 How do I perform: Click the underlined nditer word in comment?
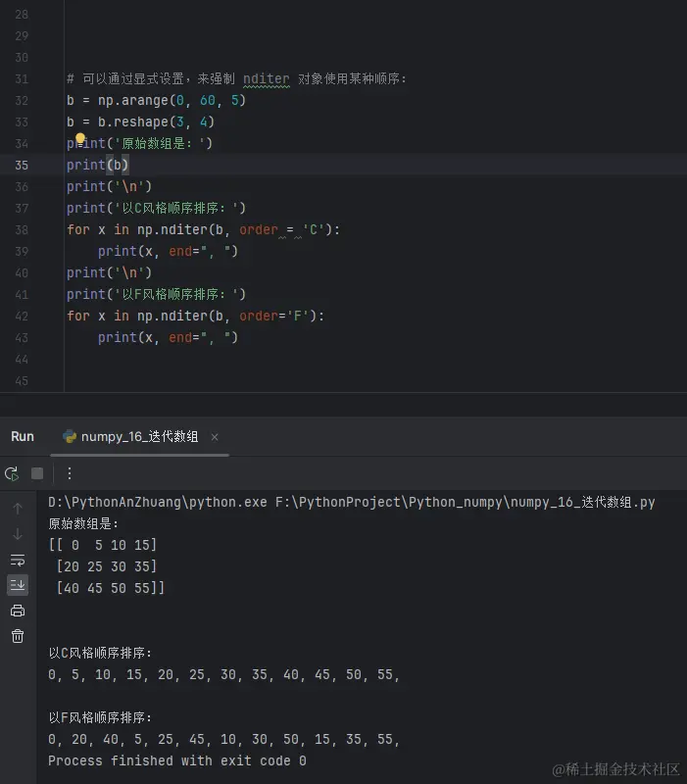[x=267, y=78]
